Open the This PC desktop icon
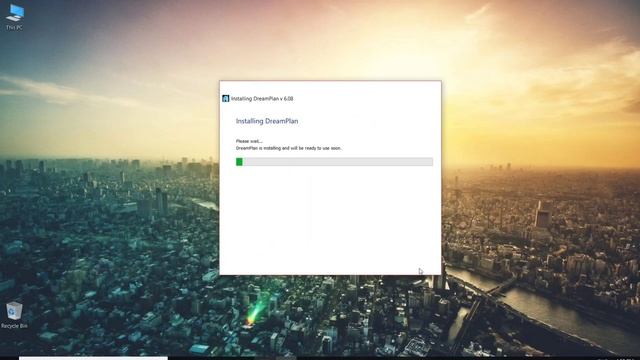Image resolution: width=640 pixels, height=360 pixels. 14,17
